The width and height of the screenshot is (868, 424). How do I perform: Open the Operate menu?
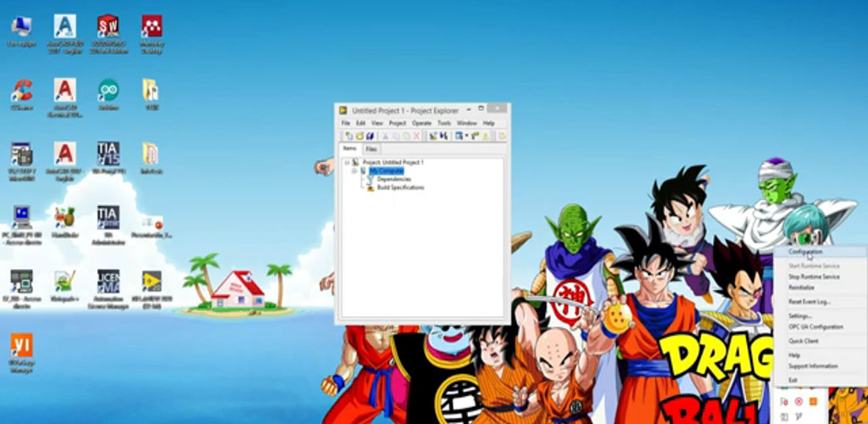(422, 123)
